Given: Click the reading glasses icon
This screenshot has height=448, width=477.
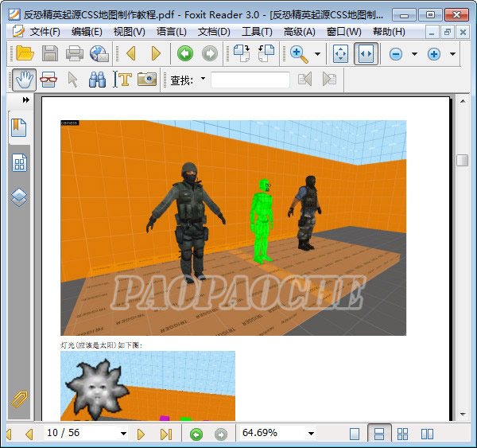Looking at the screenshot, I should click(x=48, y=80).
